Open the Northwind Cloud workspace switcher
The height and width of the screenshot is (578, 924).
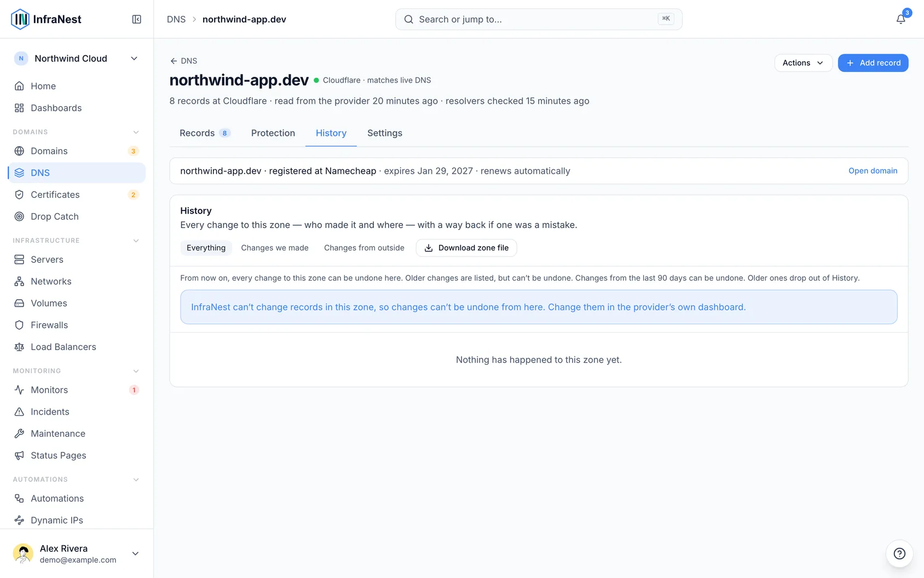tap(77, 59)
